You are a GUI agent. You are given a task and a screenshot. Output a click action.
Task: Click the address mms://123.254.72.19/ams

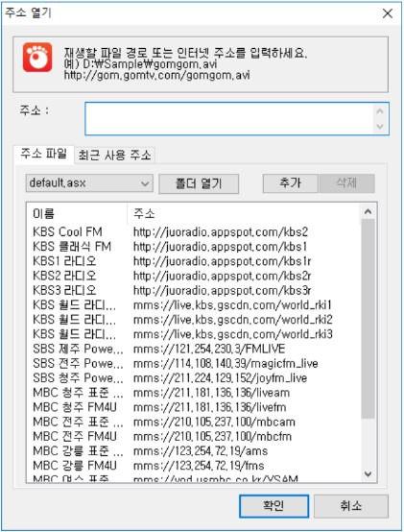coord(201,451)
